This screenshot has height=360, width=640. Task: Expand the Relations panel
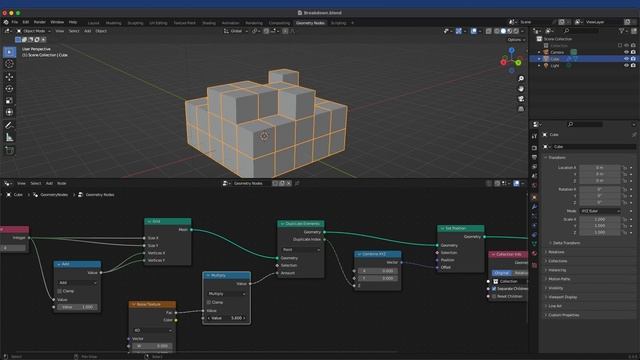[x=556, y=252]
